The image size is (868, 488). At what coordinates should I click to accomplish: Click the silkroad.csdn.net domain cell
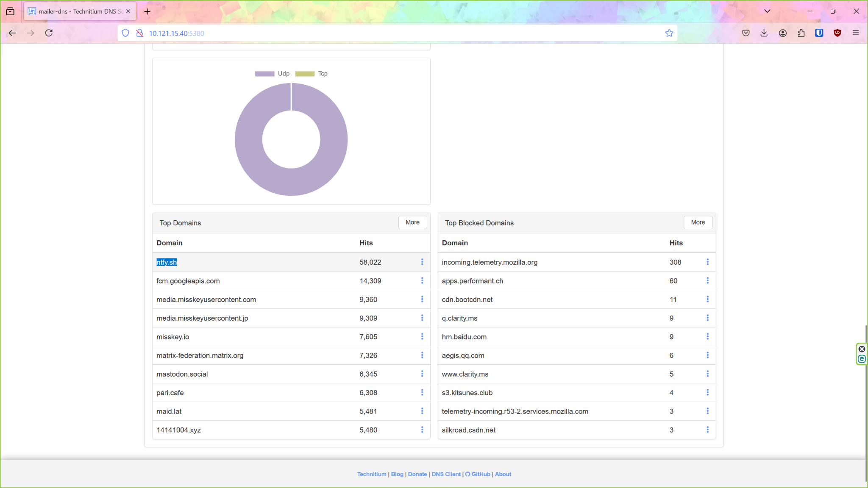click(x=468, y=430)
